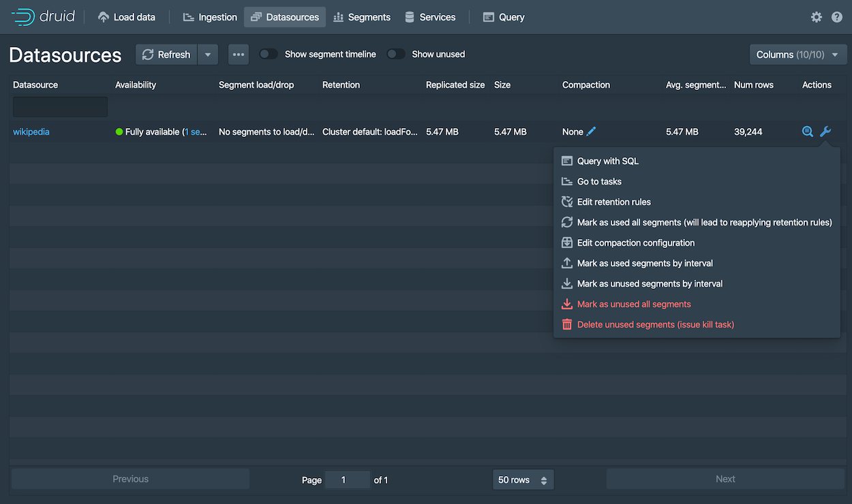Image resolution: width=852 pixels, height=504 pixels.
Task: Select Go to tasks from the menu
Action: 599,181
